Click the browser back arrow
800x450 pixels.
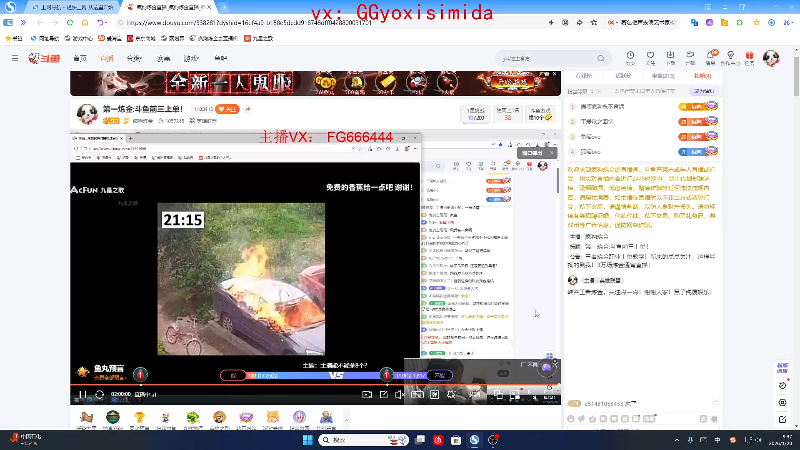tap(40, 22)
